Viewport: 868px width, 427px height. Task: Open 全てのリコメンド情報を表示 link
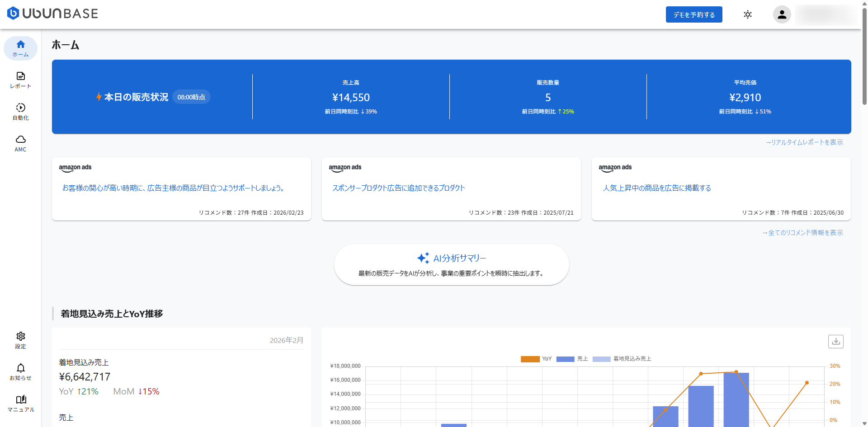802,233
